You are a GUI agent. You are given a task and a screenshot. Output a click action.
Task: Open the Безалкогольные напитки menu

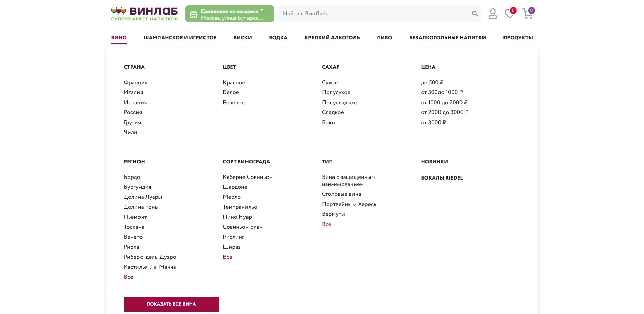(447, 38)
